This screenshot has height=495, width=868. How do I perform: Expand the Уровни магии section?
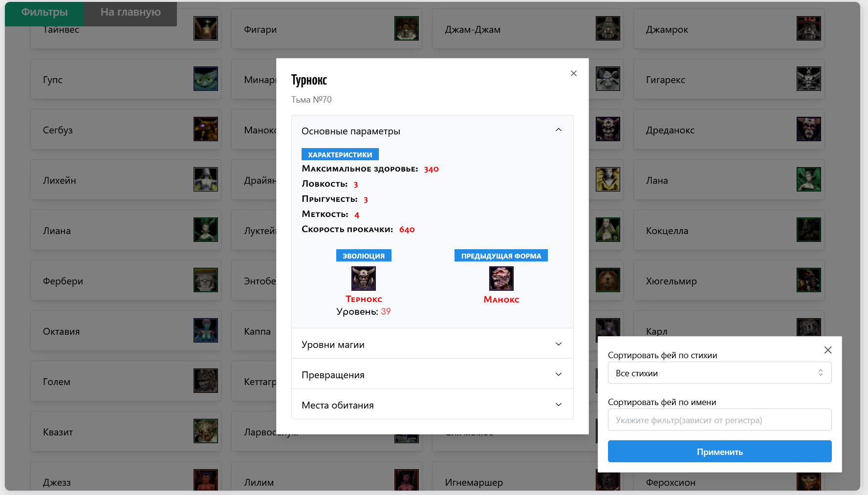(x=433, y=344)
